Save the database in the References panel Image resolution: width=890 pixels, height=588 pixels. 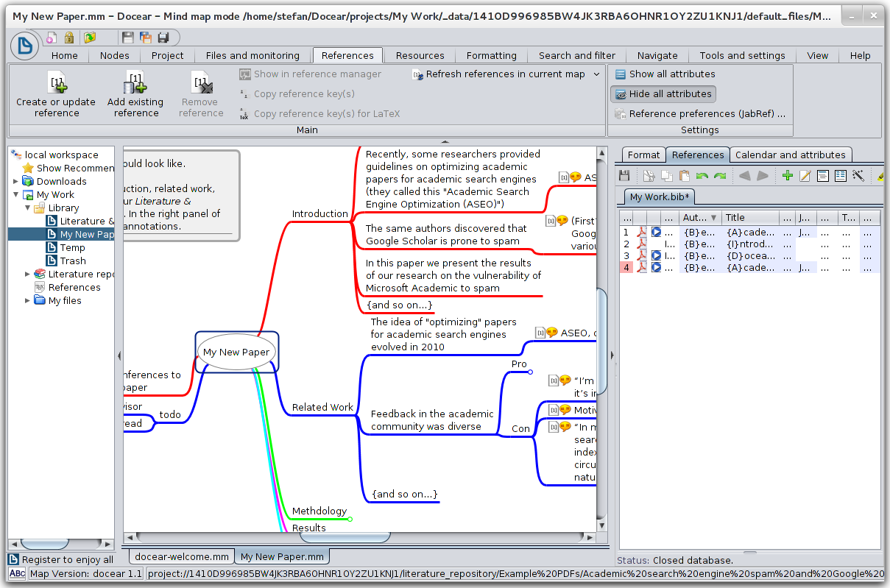(624, 176)
